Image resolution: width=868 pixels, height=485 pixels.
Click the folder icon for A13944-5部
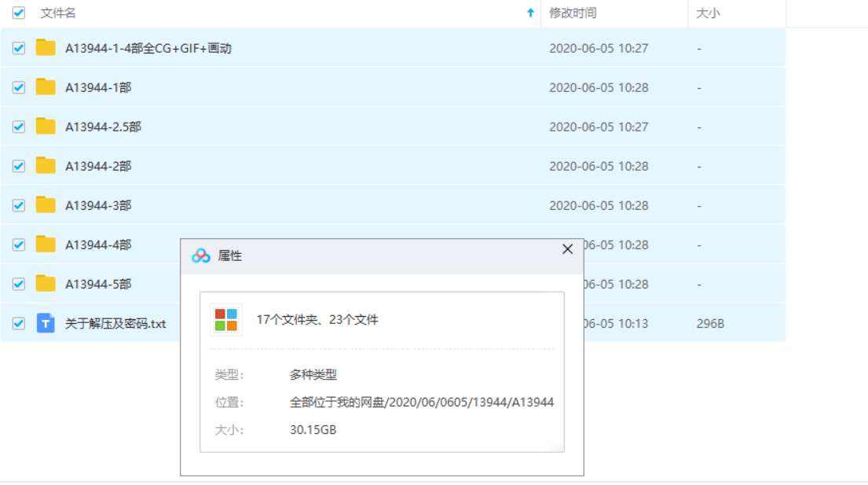[46, 284]
